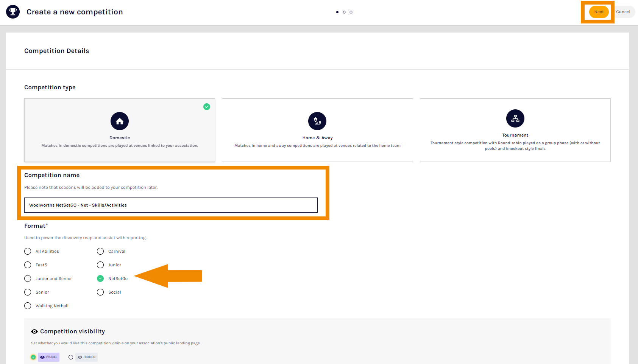Click the trophy logo icon
Image resolution: width=638 pixels, height=364 pixels.
(x=13, y=12)
